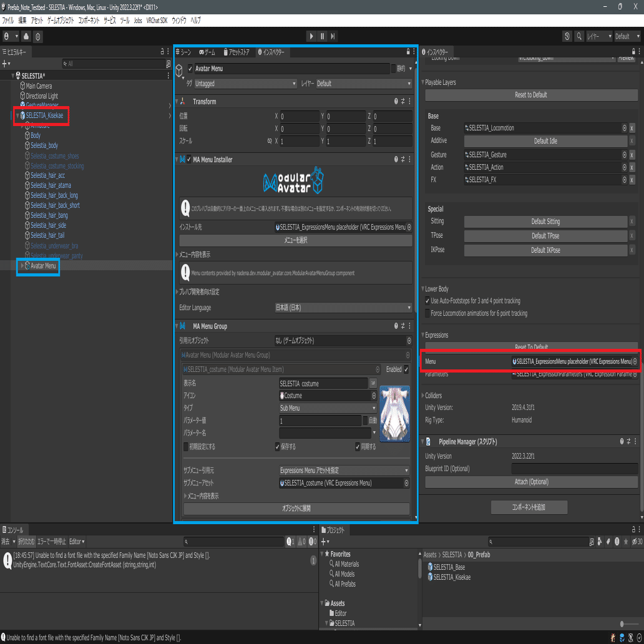Open object picker for インストール先 field
This screenshot has width=644, height=644.
(x=409, y=227)
